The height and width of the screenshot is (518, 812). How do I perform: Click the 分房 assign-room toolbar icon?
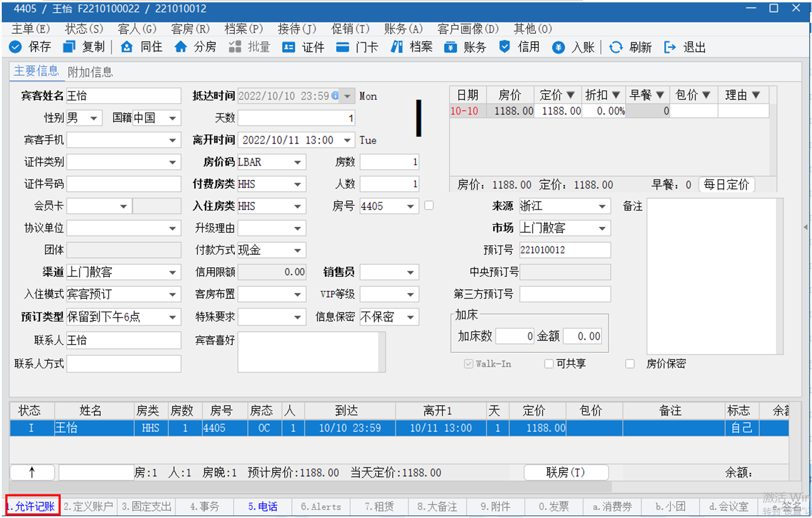coord(180,47)
